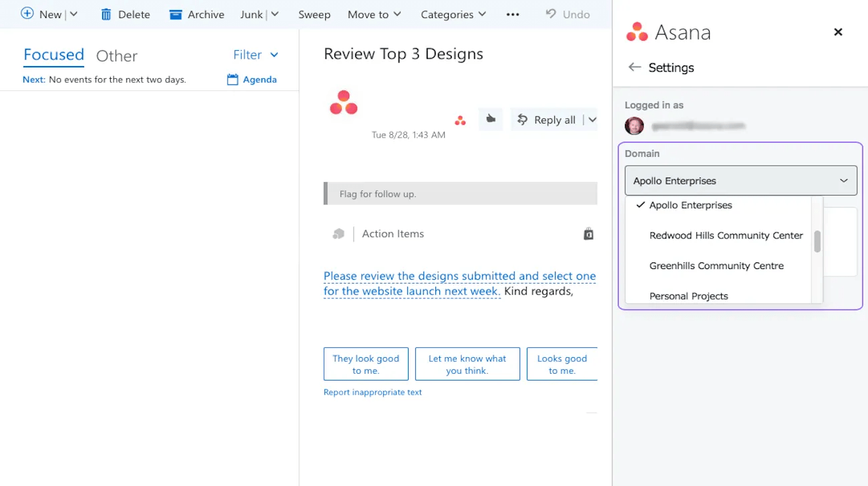Viewport: 868px width, 486px height.
Task: Click the Archive box icon
Action: 176,14
